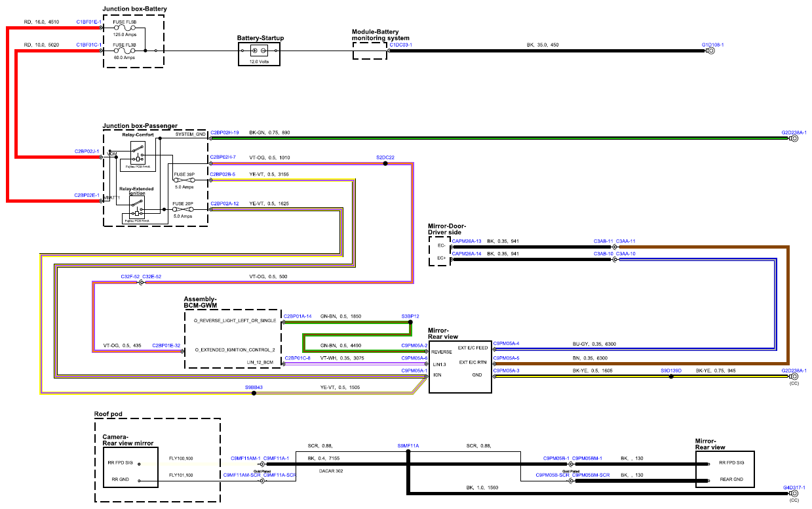Open connector C2BP02H-19 label
The image size is (812, 509).
tap(224, 132)
